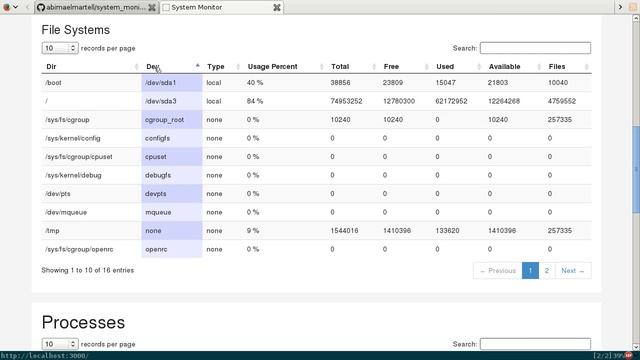
Task: Go to page 2 of File Systems
Action: [547, 271]
